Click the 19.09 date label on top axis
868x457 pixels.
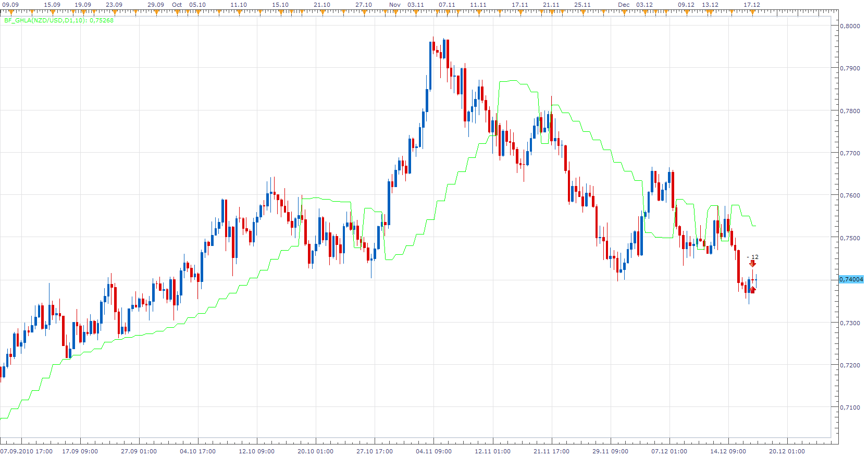point(83,5)
